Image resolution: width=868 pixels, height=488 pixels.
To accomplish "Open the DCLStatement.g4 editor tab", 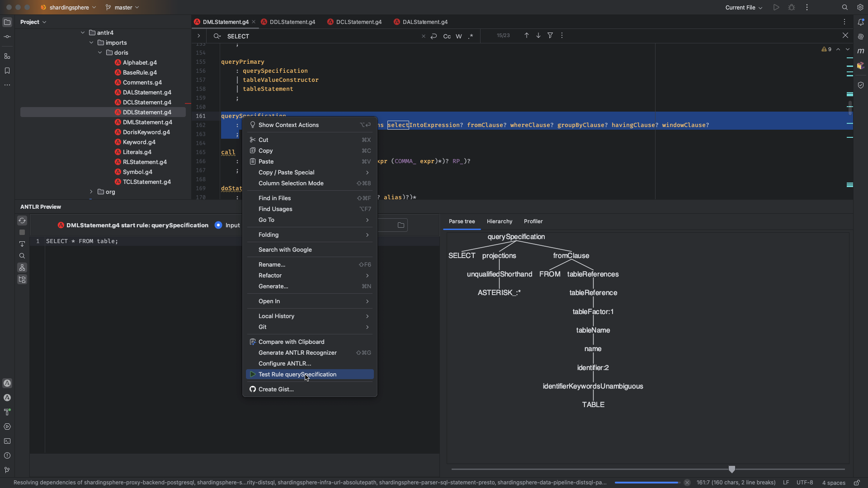I will click(x=359, y=22).
